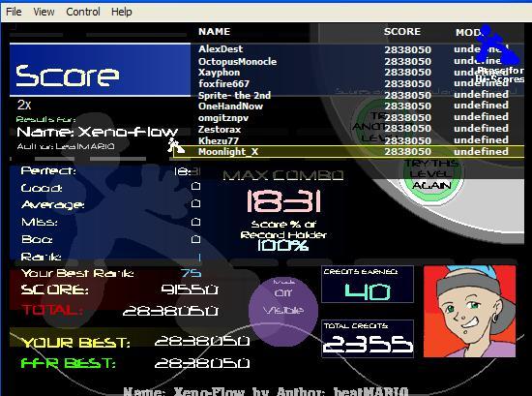This screenshot has height=396, width=532.
Task: Click the blue figure Hi-Scores icon
Action: (497, 45)
